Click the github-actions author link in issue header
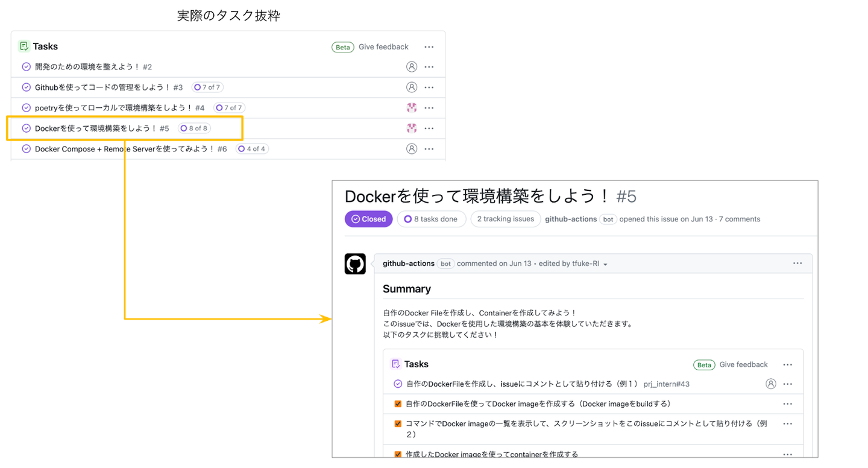Screen dimensions: 868x468 tap(571, 219)
